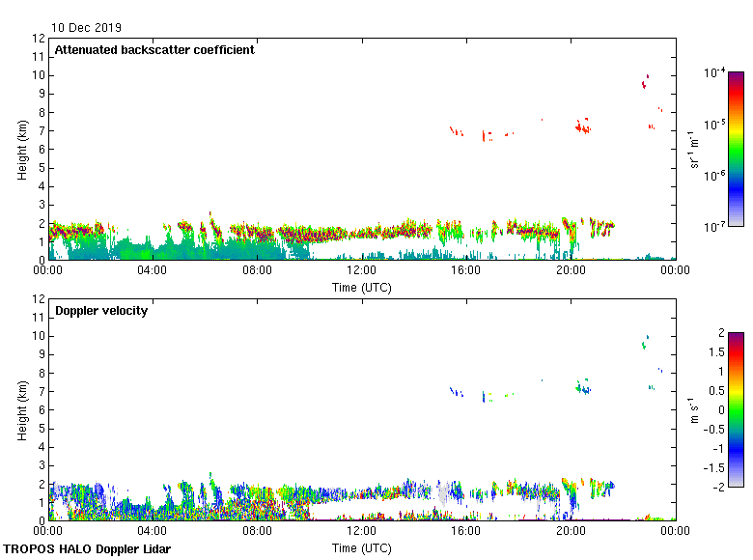Viewport: 753px width, 560px height.
Task: Click the Height (km) label of the Doppler plot
Action: 21,409
